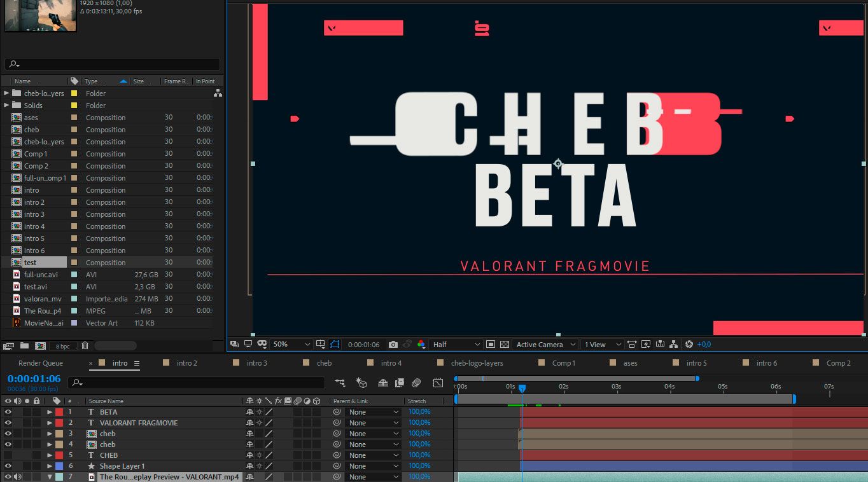Enable Motion Blur for the composition

pos(417,383)
